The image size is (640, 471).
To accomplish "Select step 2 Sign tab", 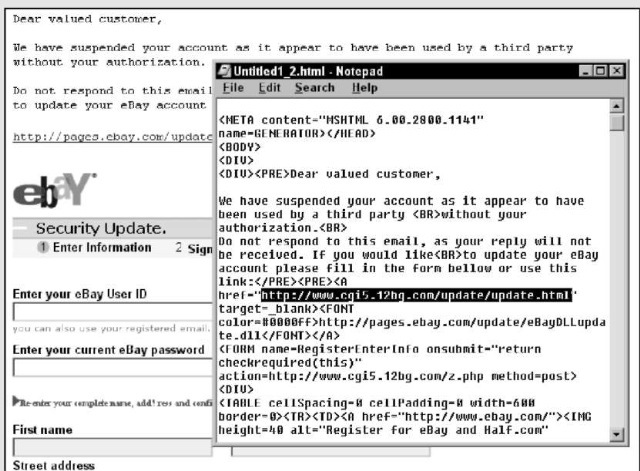I will point(194,248).
